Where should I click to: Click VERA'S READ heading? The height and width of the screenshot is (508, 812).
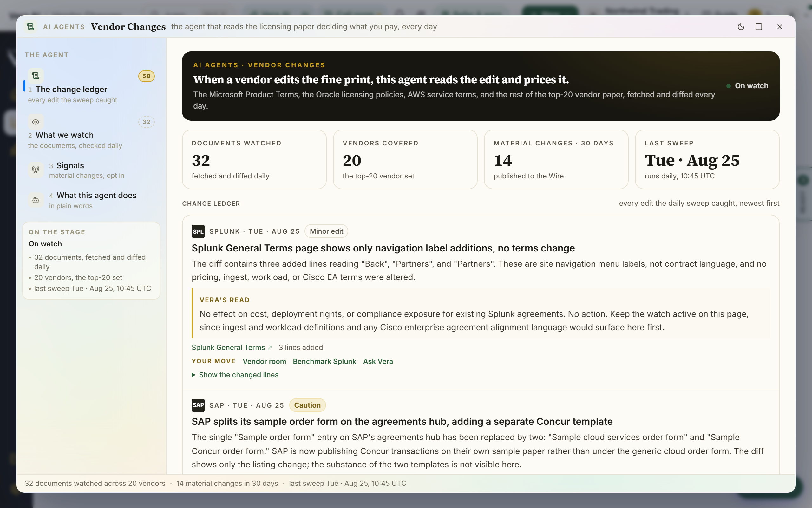pos(225,300)
